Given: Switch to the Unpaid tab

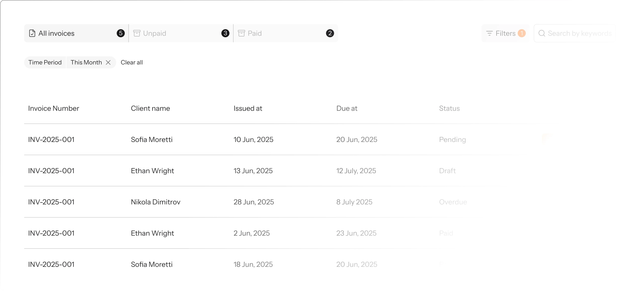Looking at the screenshot, I should 181,33.
